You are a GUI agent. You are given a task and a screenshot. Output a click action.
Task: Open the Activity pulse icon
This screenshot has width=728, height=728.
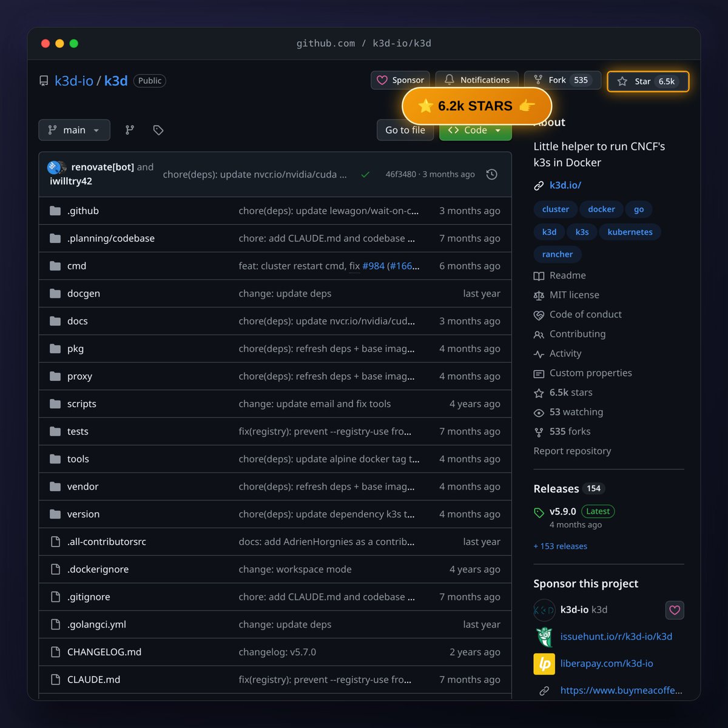[x=539, y=354]
